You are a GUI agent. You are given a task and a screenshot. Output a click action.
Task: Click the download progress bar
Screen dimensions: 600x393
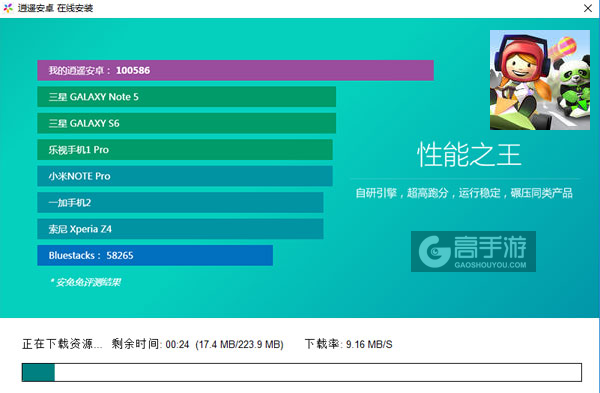click(x=302, y=372)
